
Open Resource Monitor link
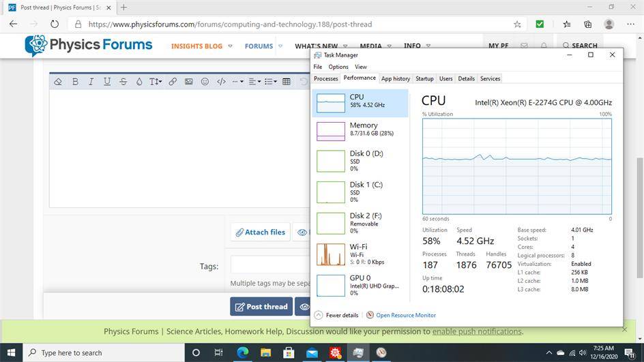click(x=405, y=315)
